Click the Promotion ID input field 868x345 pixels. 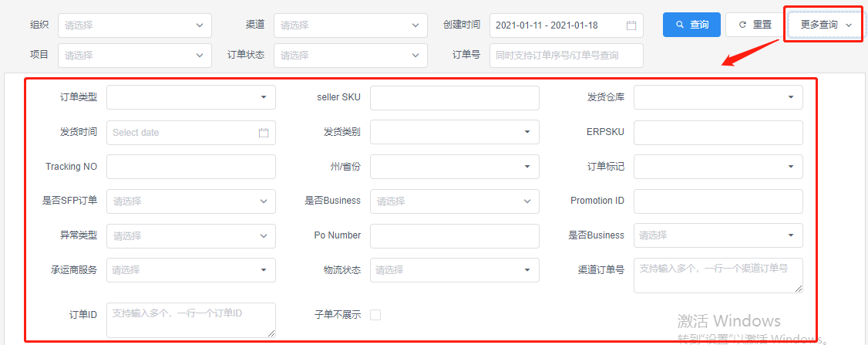718,201
